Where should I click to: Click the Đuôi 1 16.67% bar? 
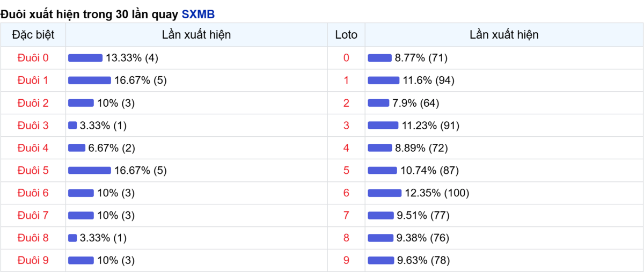89,80
